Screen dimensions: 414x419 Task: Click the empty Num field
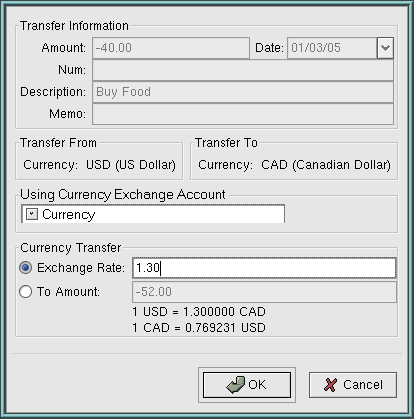point(243,70)
